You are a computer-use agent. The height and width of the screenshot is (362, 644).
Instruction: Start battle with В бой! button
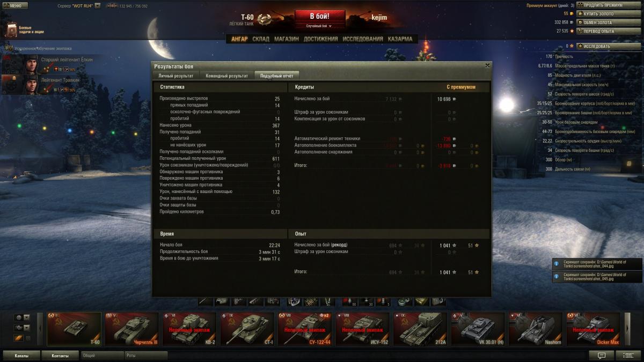(319, 16)
